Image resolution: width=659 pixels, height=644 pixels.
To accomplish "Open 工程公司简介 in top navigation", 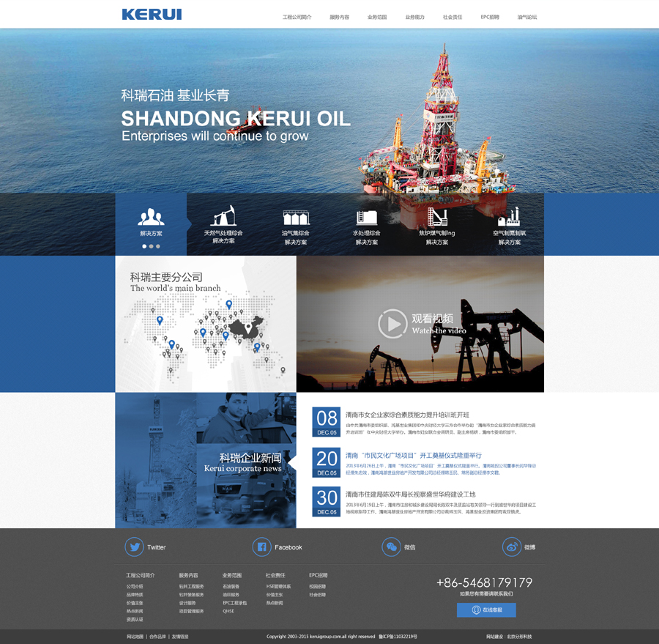I will (297, 17).
